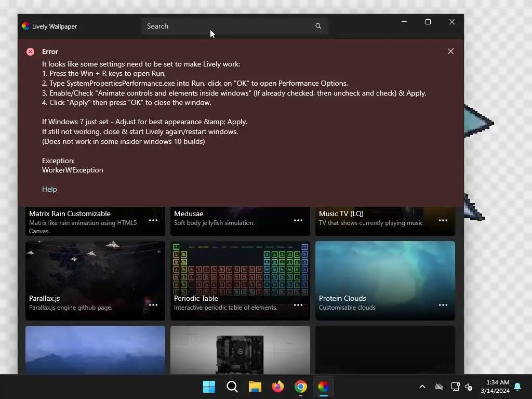The width and height of the screenshot is (532, 399).
Task: Open Windows taskbar search
Action: [x=232, y=387]
